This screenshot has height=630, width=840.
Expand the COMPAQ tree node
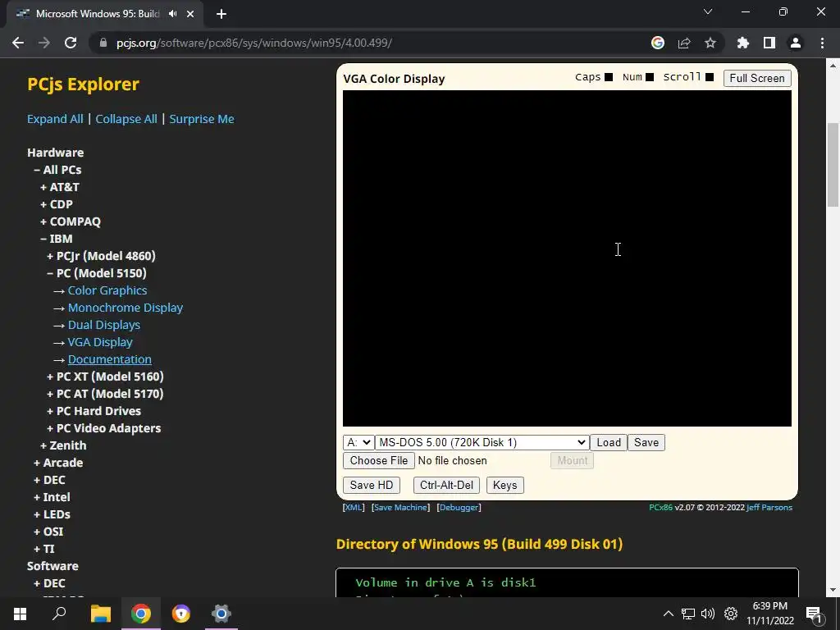tap(71, 221)
